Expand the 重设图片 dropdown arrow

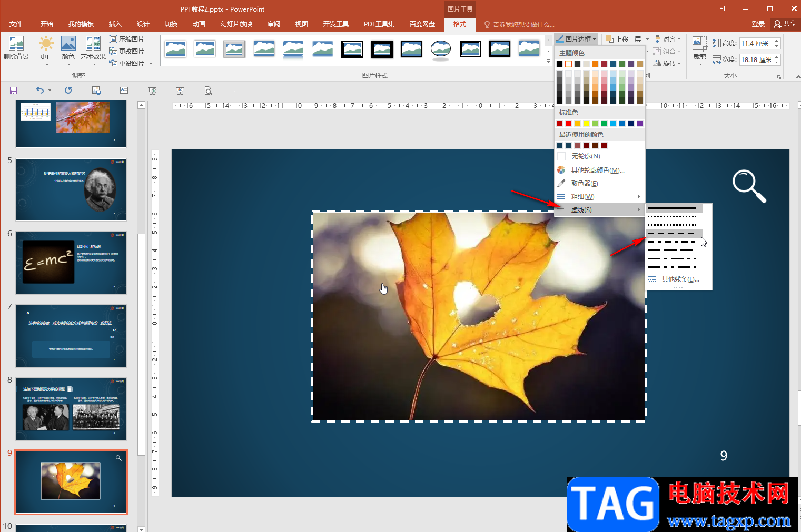point(151,64)
